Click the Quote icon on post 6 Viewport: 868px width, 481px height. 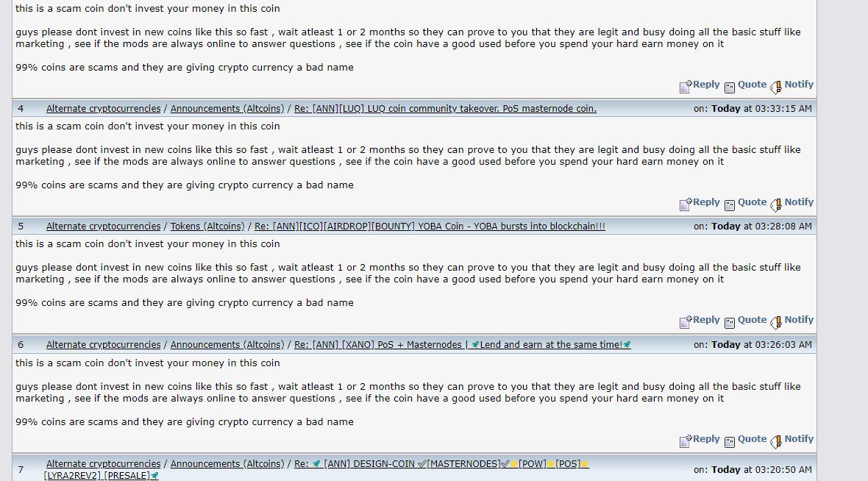pyautogui.click(x=730, y=442)
